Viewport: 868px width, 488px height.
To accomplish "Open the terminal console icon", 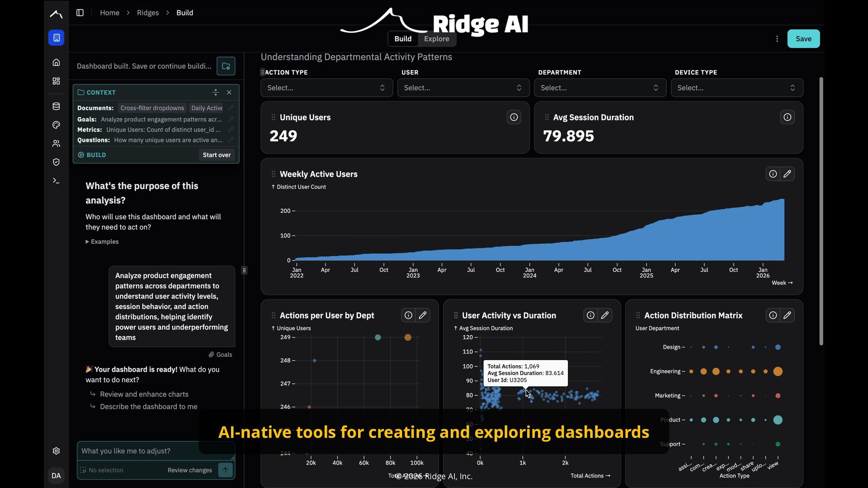I will [56, 181].
